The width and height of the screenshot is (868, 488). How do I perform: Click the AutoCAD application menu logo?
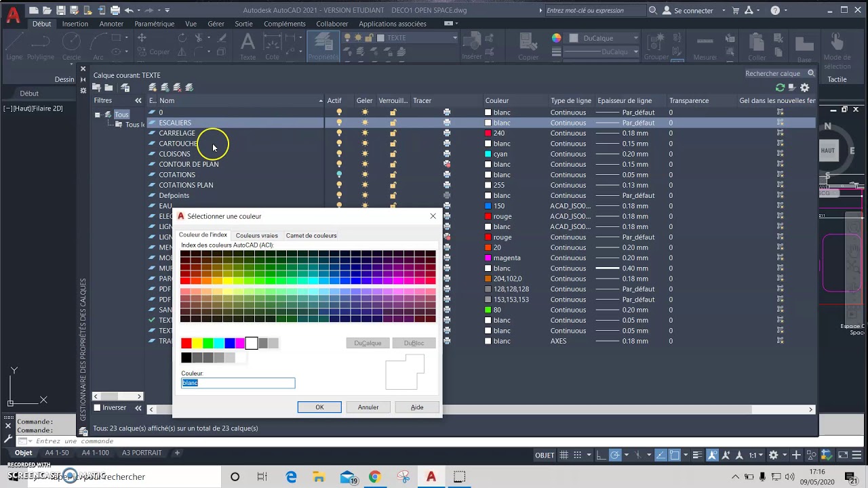(13, 16)
